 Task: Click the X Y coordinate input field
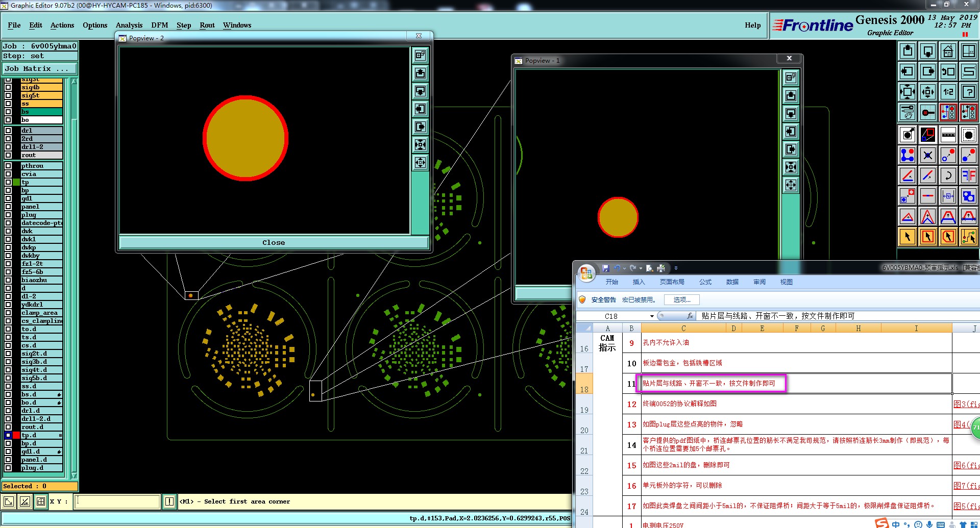tap(117, 501)
